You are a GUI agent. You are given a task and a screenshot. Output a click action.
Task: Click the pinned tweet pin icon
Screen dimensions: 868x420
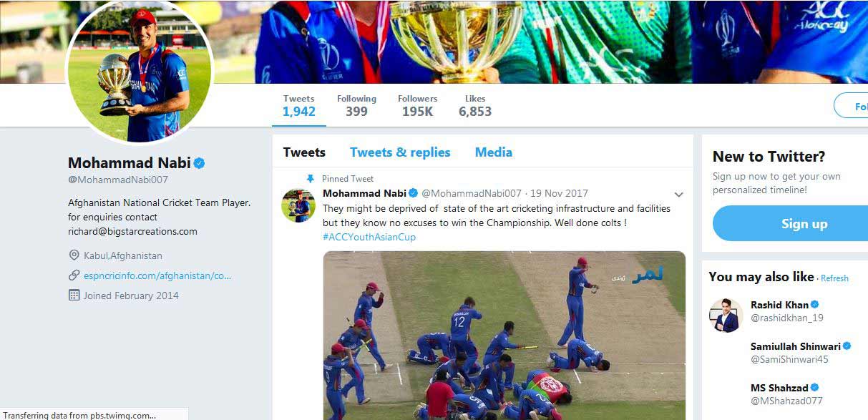coord(310,179)
